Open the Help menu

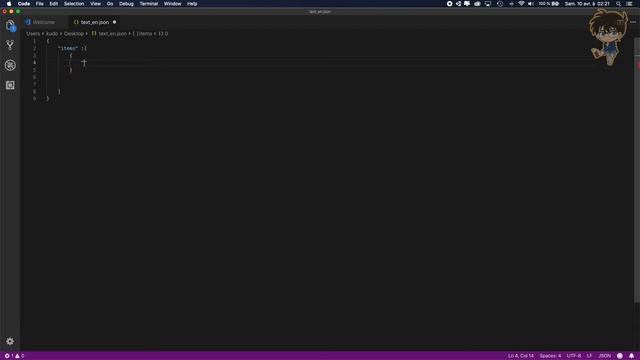point(192,4)
